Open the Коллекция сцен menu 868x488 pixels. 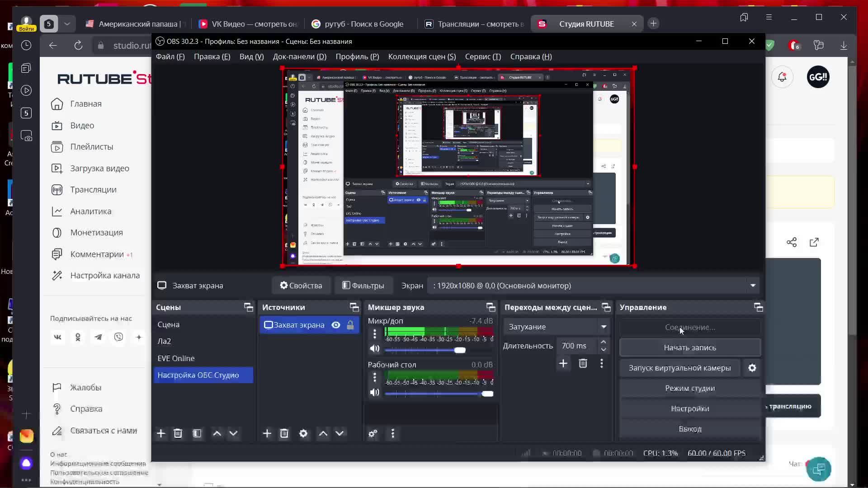pos(422,57)
